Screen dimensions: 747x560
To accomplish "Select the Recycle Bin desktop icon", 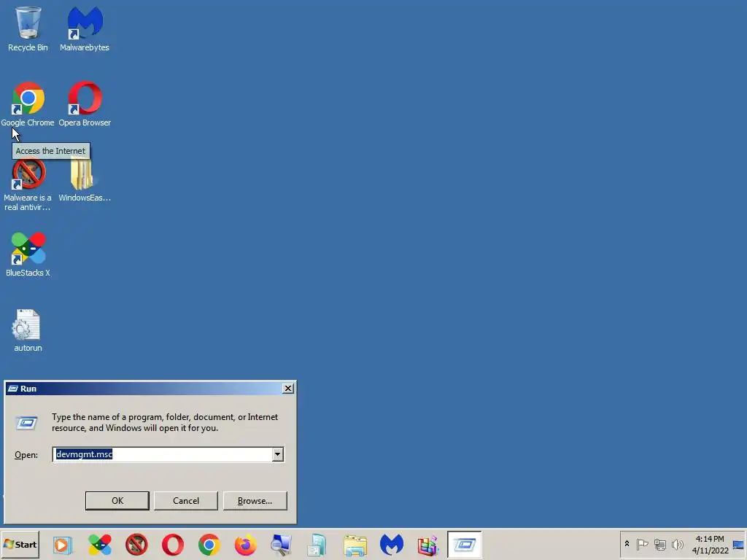I will tap(28, 28).
